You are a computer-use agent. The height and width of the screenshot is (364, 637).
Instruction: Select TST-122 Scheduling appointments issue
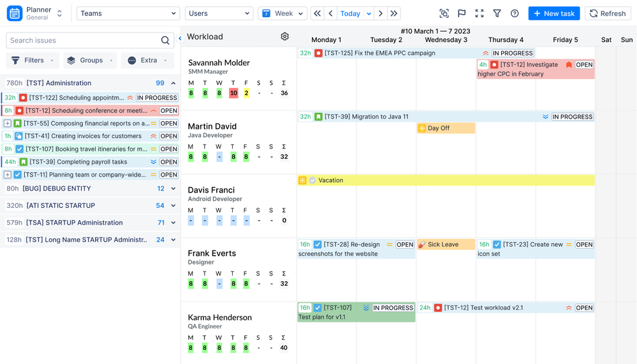[90, 98]
